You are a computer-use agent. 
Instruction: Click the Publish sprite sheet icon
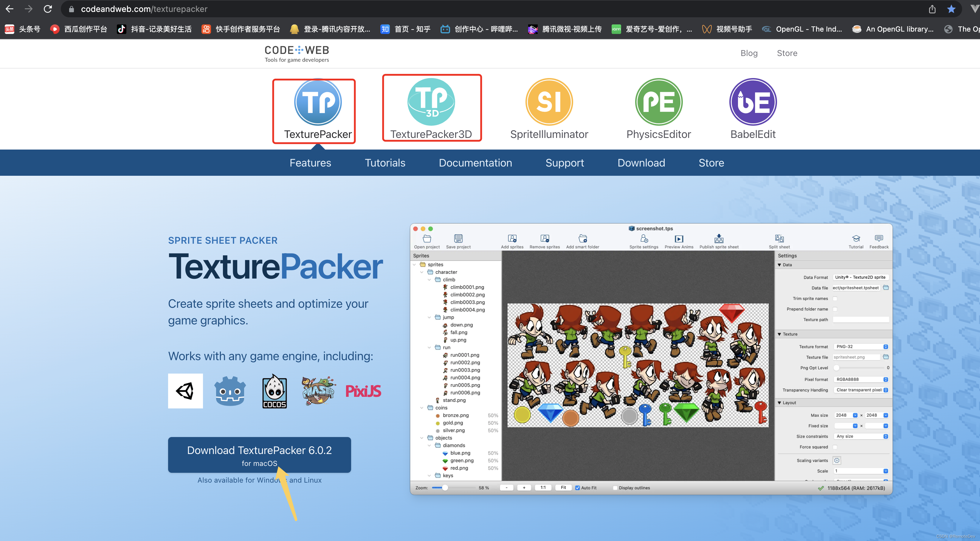tap(719, 239)
